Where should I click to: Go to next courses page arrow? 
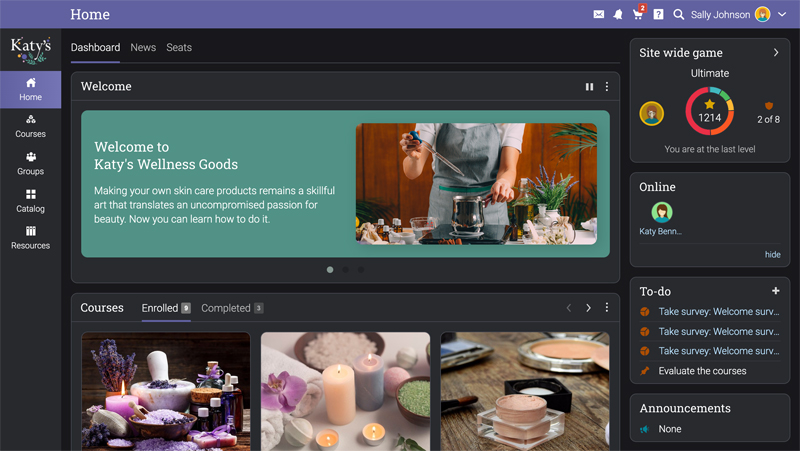tap(588, 308)
